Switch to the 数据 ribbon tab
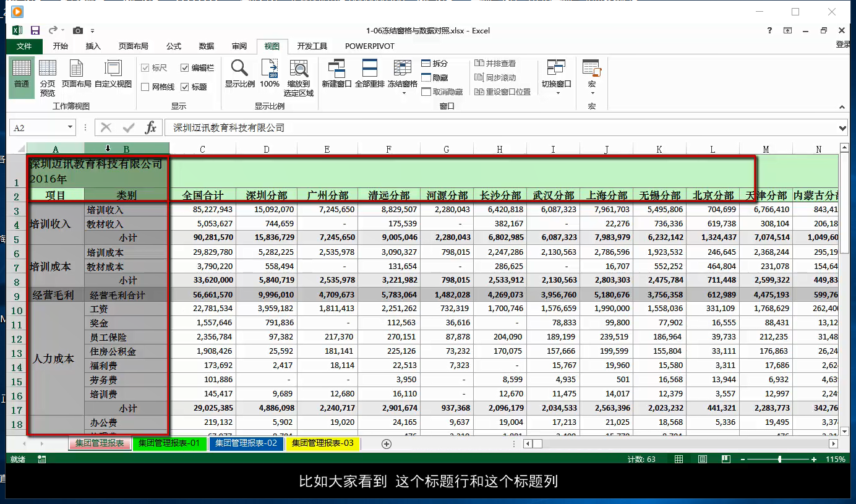856x504 pixels. click(x=206, y=46)
